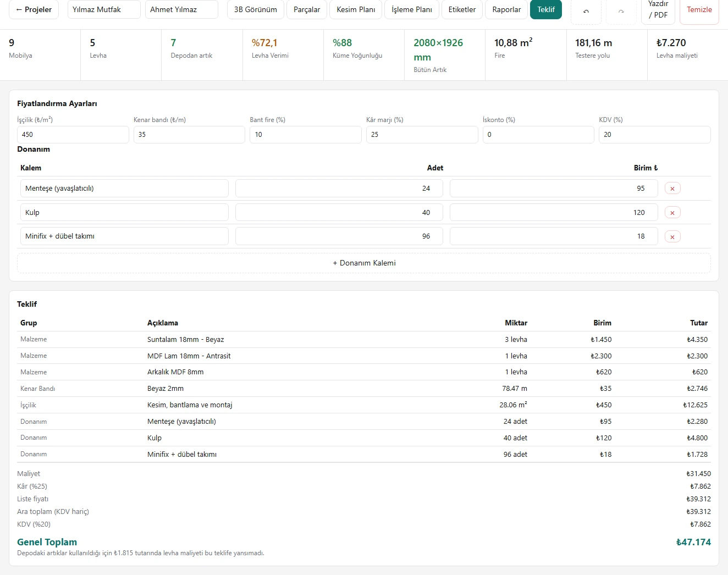The image size is (728, 575).
Task: Click the Kulp item name field
Action: (124, 213)
